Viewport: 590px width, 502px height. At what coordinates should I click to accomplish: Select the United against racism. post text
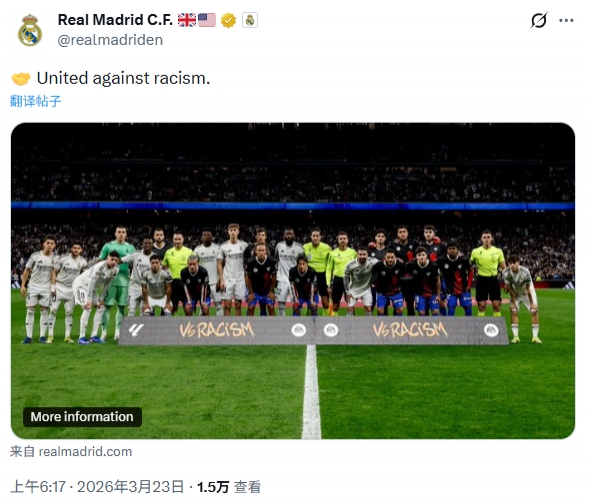pyautogui.click(x=123, y=78)
